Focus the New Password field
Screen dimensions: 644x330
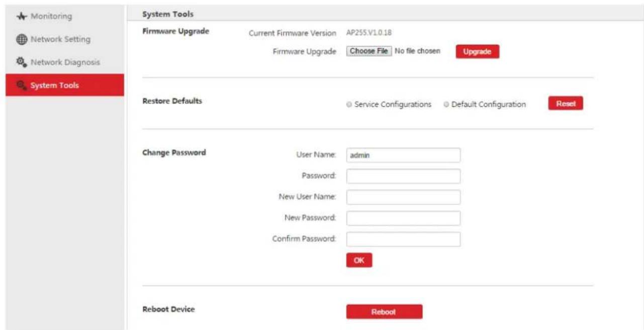(x=403, y=218)
